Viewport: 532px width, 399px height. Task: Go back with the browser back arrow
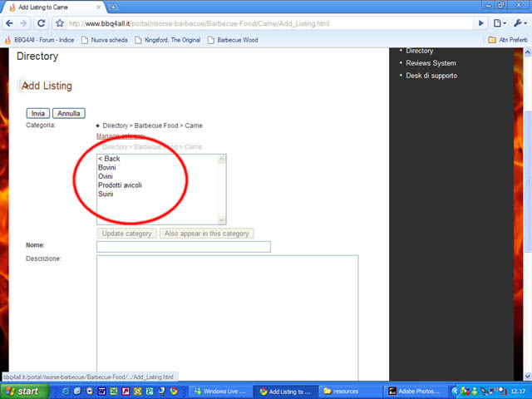pyautogui.click(x=9, y=23)
